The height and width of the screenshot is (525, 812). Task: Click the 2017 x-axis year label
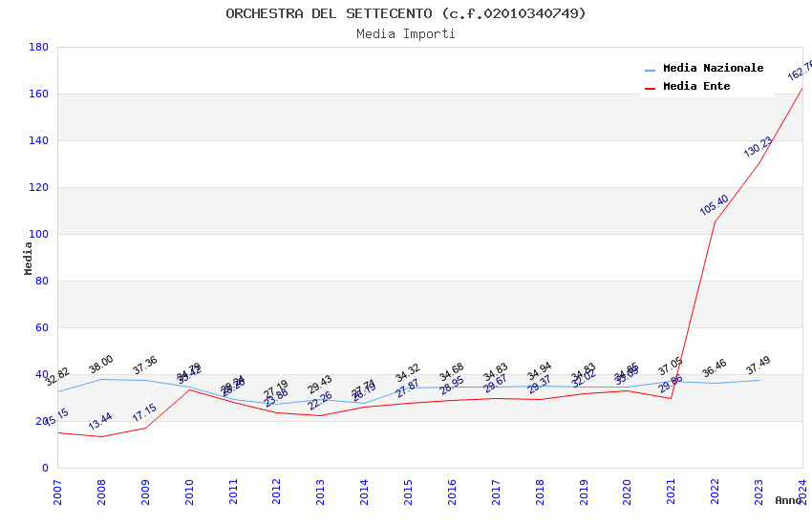(496, 492)
